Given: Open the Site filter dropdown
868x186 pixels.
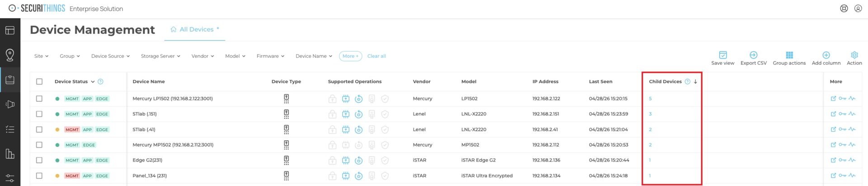Looking at the screenshot, I should tap(41, 56).
